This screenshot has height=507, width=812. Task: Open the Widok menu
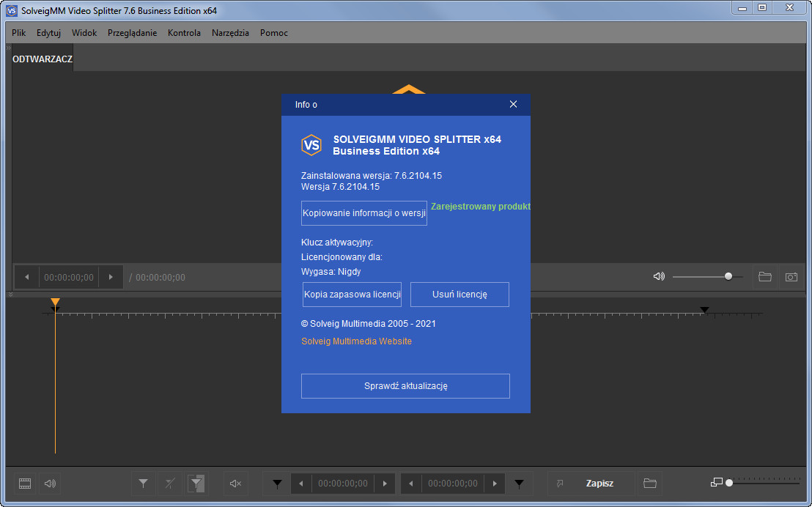pos(84,33)
